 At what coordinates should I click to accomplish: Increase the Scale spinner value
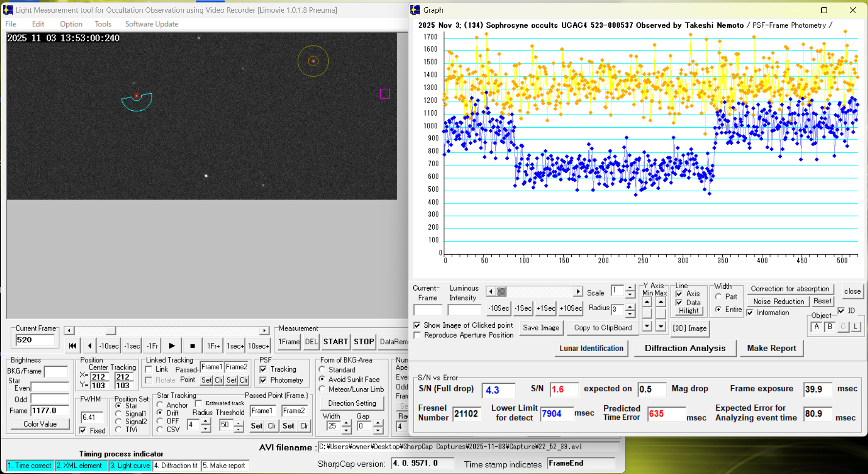(630, 288)
